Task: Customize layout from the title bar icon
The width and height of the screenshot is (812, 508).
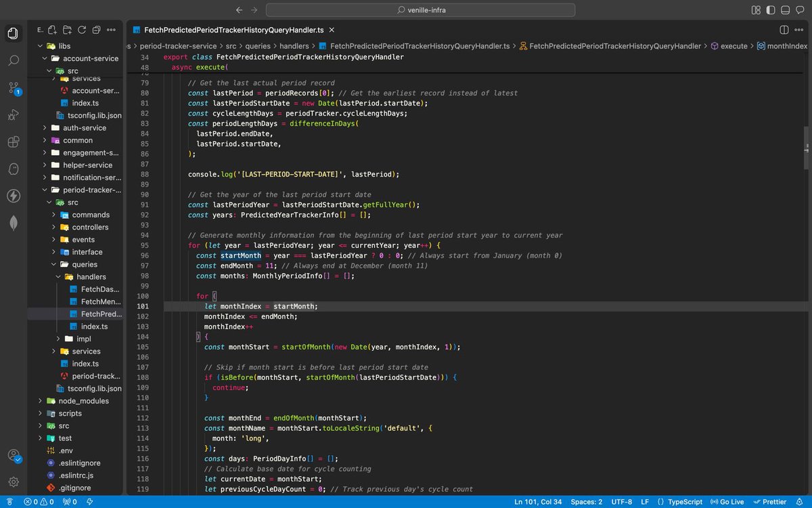Action: coord(756,10)
